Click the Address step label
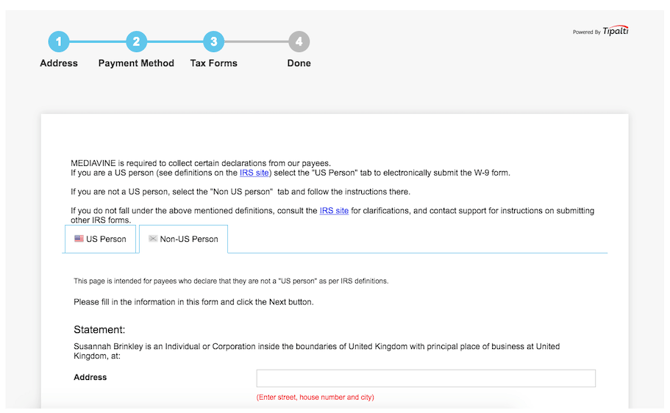The width and height of the screenshot is (670, 413). point(59,63)
